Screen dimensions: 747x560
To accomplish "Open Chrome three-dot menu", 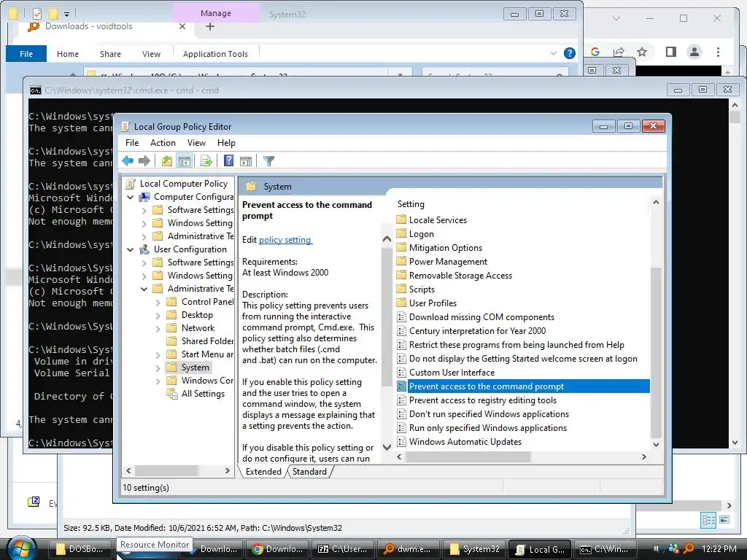I will point(718,52).
